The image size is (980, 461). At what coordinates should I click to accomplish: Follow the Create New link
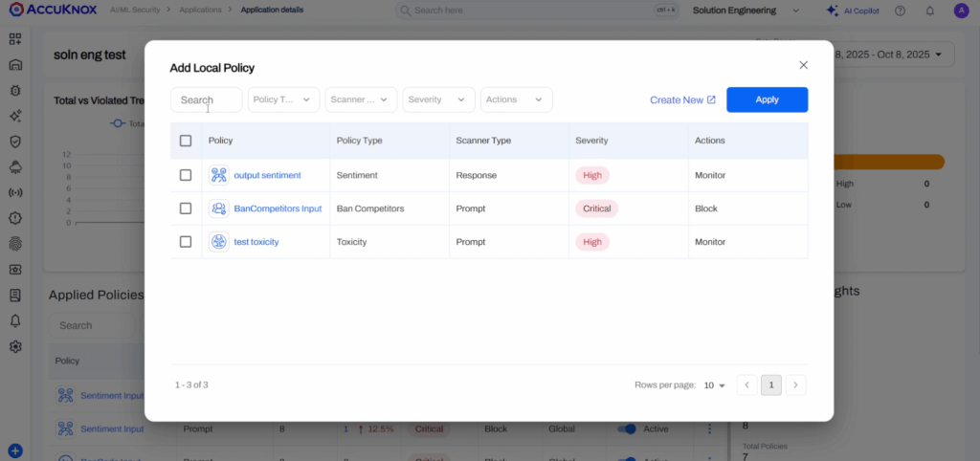pos(682,99)
